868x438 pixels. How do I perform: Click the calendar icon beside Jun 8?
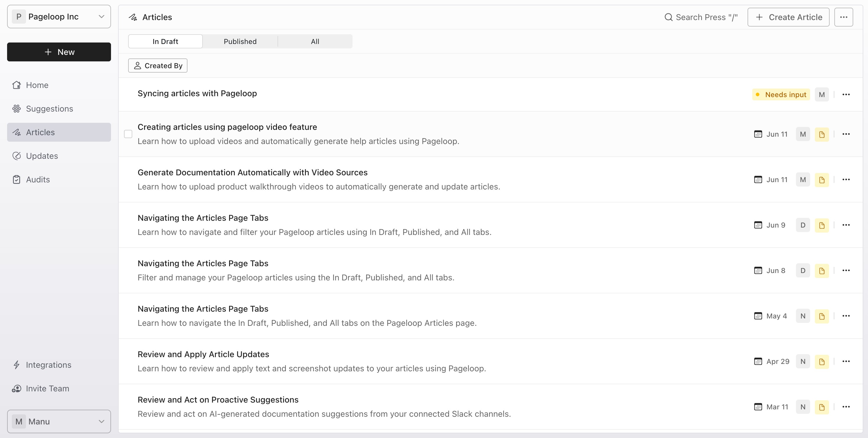[x=758, y=271]
